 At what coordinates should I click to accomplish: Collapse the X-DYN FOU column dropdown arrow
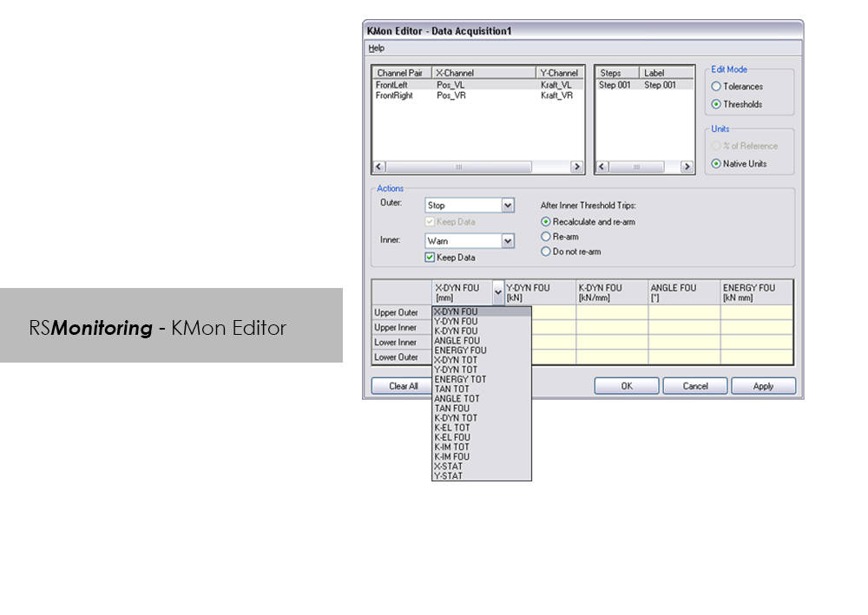click(497, 292)
